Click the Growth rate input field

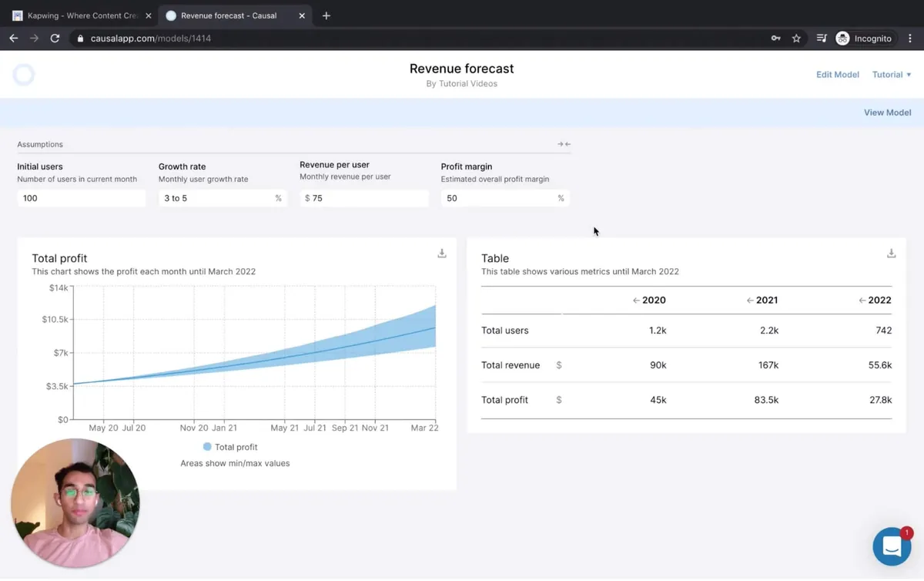(217, 198)
